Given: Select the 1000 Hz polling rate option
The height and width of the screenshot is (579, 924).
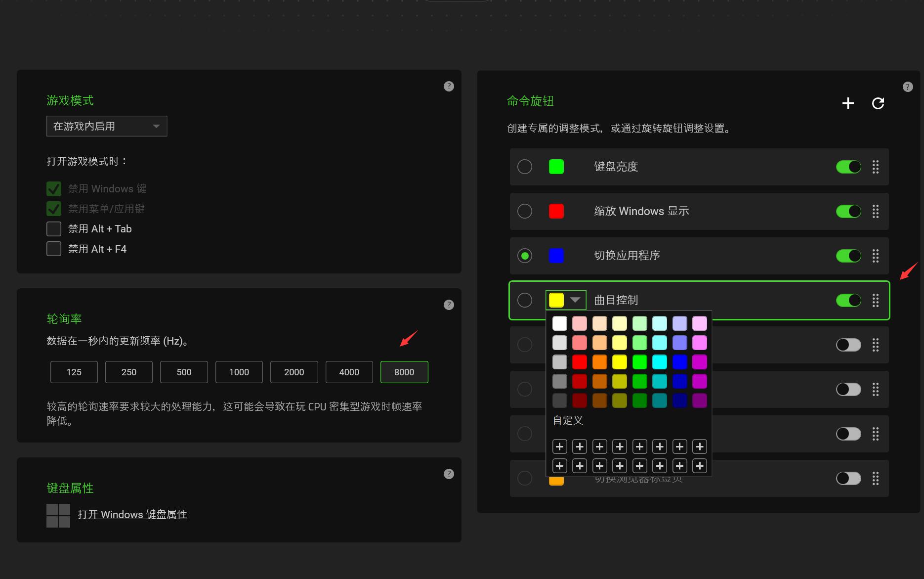Looking at the screenshot, I should coord(239,372).
